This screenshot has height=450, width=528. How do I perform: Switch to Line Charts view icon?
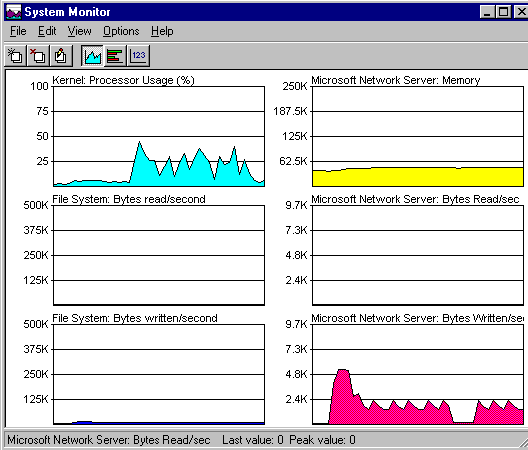pyautogui.click(x=92, y=56)
